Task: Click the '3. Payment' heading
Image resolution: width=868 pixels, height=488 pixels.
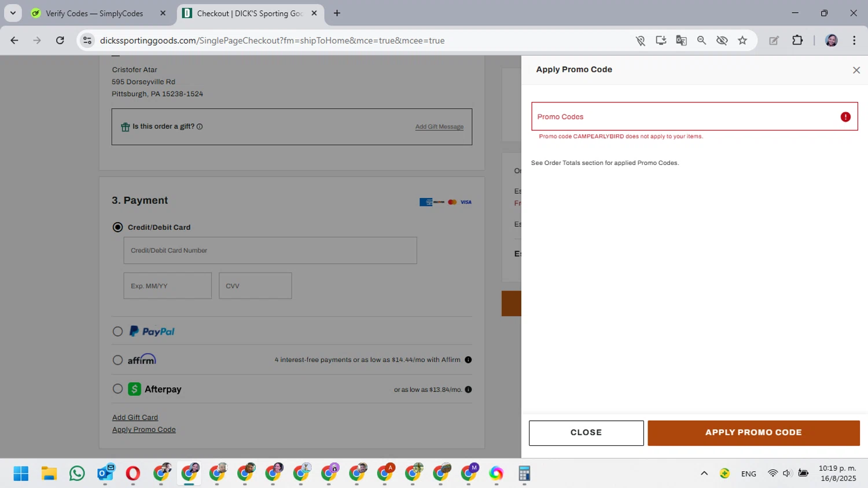Action: point(139,200)
